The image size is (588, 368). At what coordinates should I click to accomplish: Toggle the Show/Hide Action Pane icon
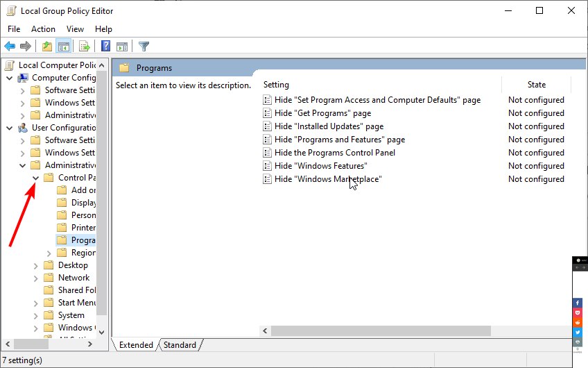pos(122,47)
